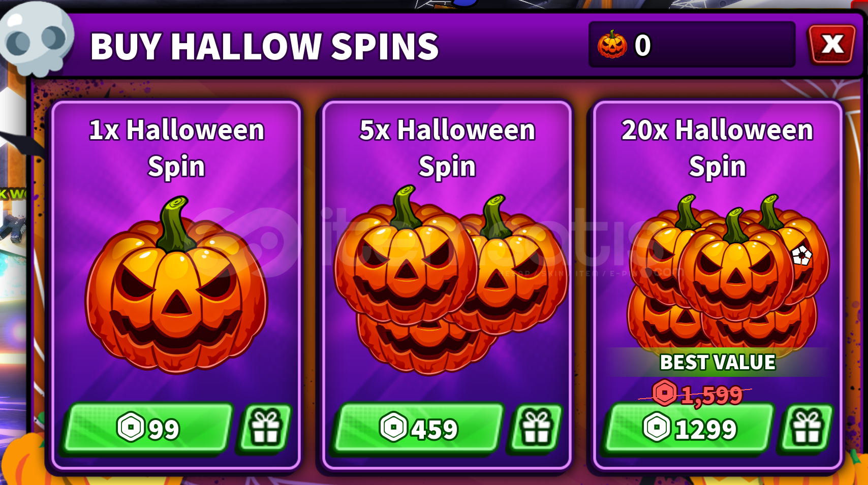Click the Robux icon on the 99 button
Viewport: 868px width, 485px height.
tap(131, 427)
